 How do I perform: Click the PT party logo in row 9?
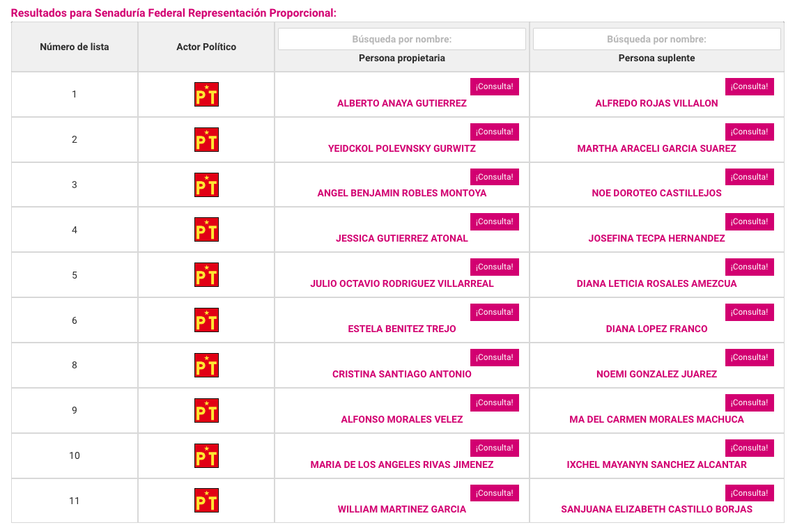coord(206,410)
